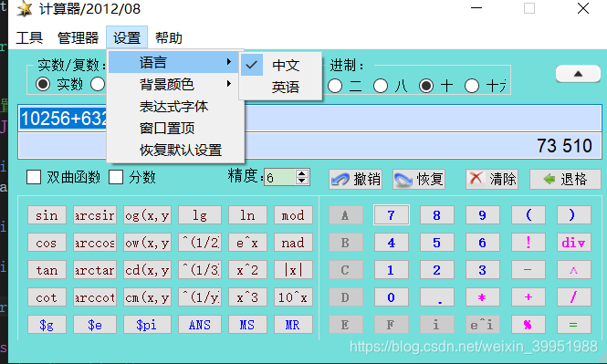The height and width of the screenshot is (364, 607).
Task: Click the factorial ! key
Action: click(x=529, y=243)
